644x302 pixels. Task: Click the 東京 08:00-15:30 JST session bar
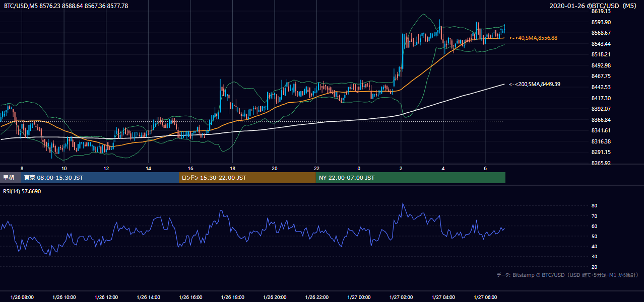(x=100, y=178)
